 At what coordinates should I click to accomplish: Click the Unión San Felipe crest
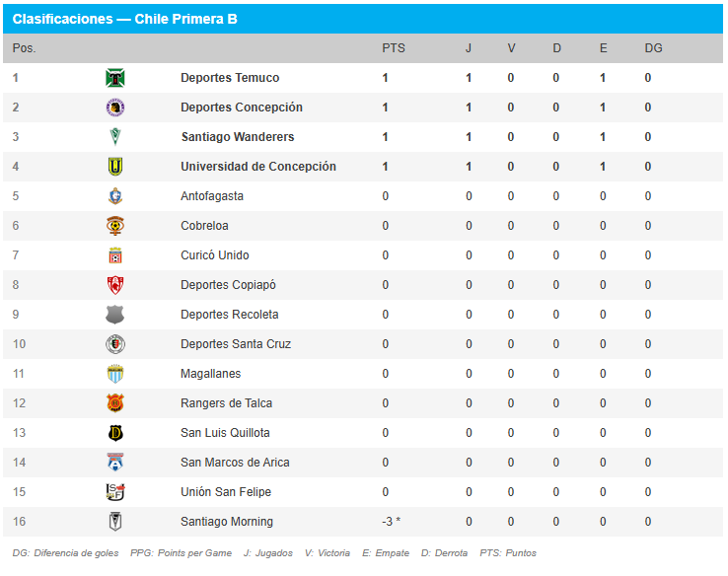tap(115, 492)
